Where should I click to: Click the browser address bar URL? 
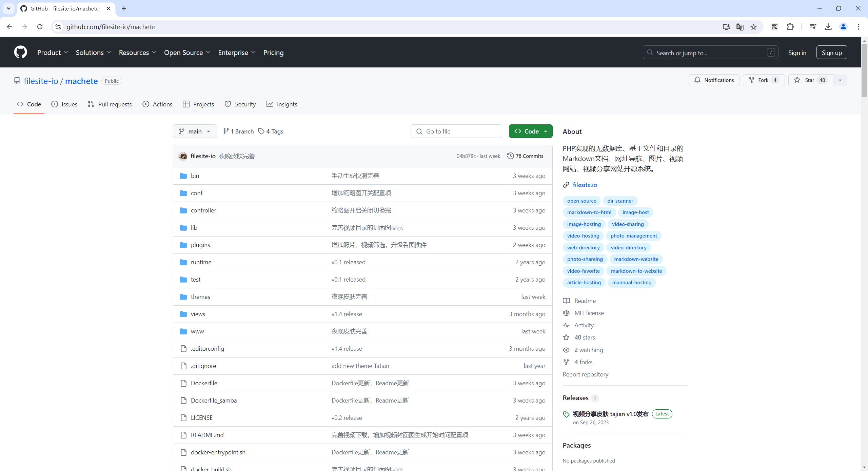[x=111, y=27]
